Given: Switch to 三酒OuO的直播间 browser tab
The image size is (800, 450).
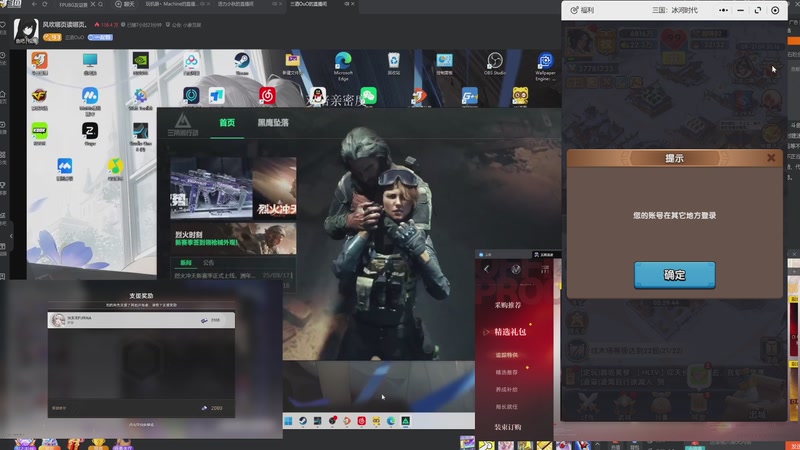Looking at the screenshot, I should coord(309,4).
